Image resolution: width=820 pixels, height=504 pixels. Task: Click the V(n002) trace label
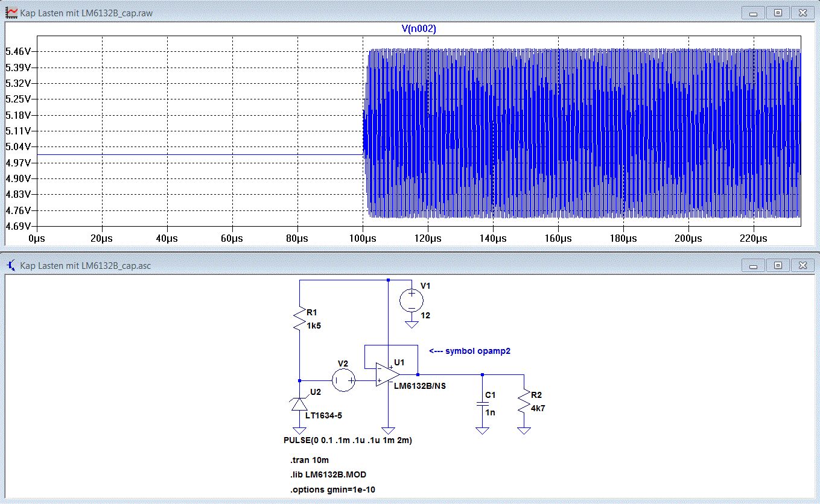coord(419,29)
